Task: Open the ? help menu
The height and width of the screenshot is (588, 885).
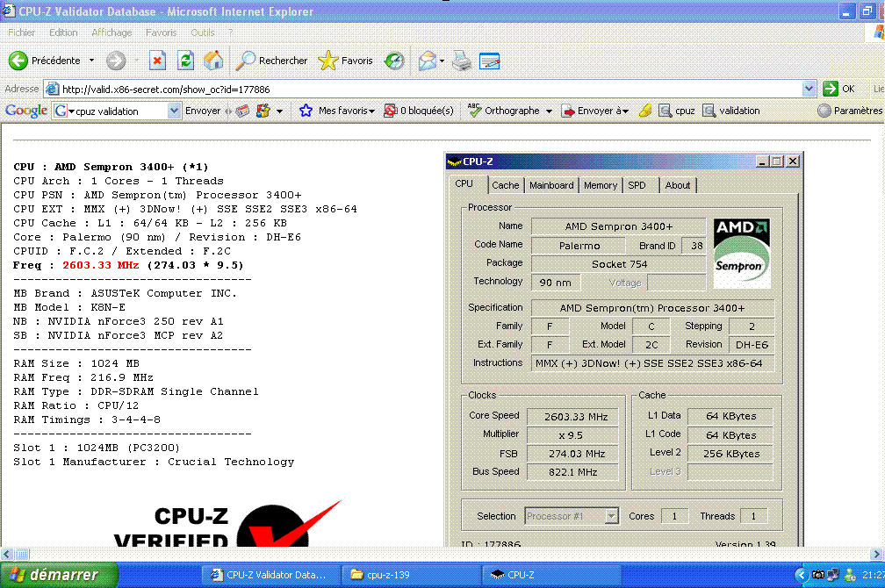Action: click(x=231, y=32)
